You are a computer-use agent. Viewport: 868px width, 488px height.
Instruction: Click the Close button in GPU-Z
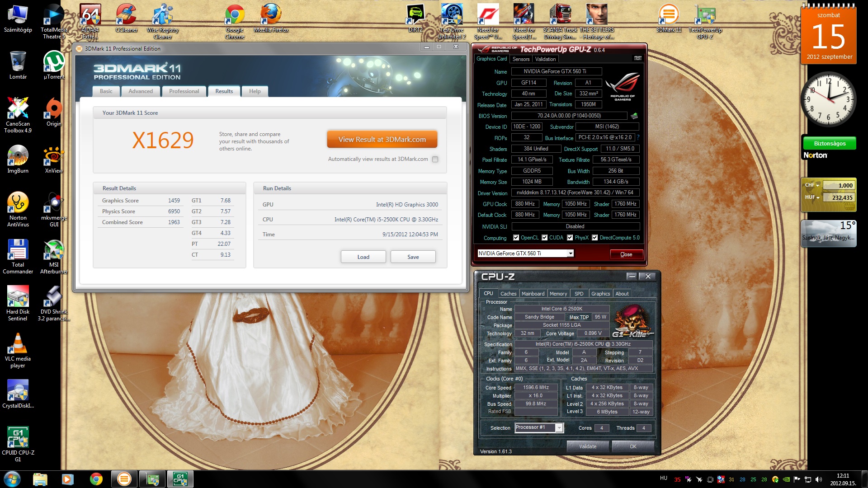pyautogui.click(x=626, y=254)
